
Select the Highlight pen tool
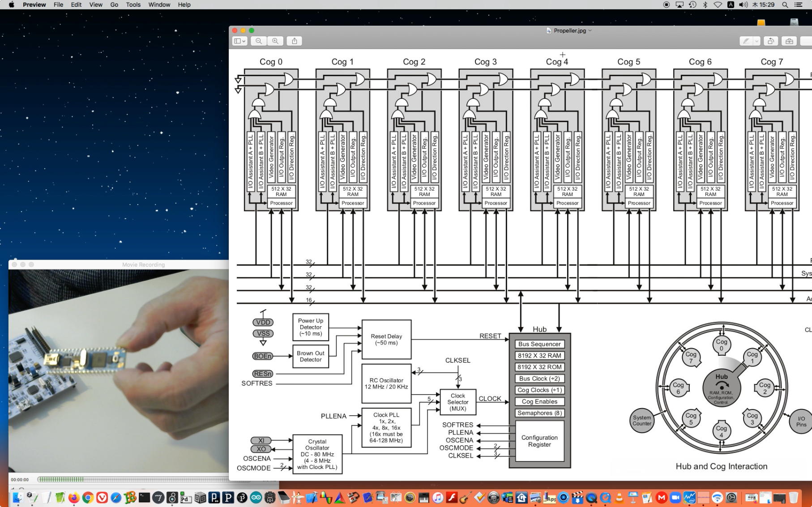[746, 41]
